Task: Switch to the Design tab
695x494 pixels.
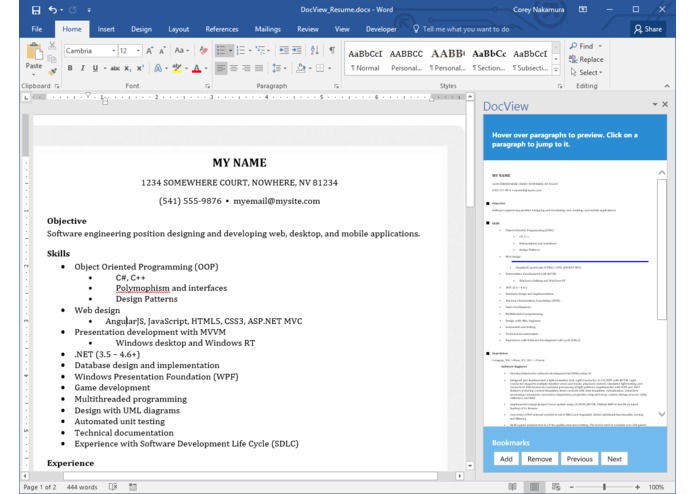Action: (141, 29)
